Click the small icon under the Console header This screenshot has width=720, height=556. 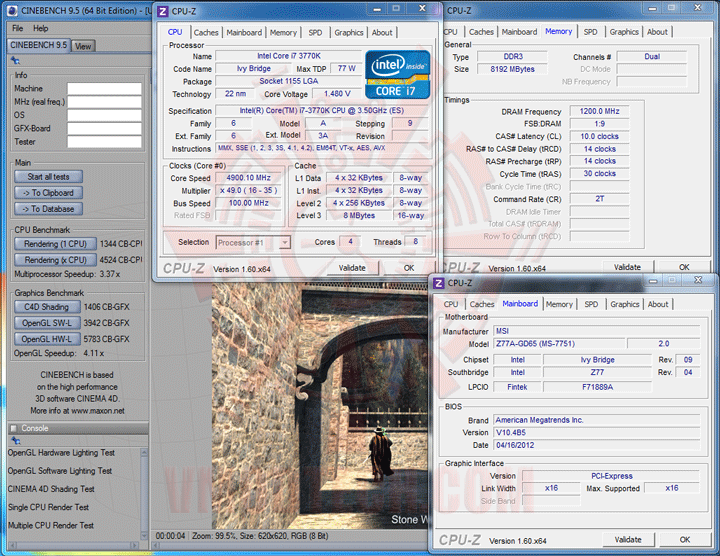(15, 441)
